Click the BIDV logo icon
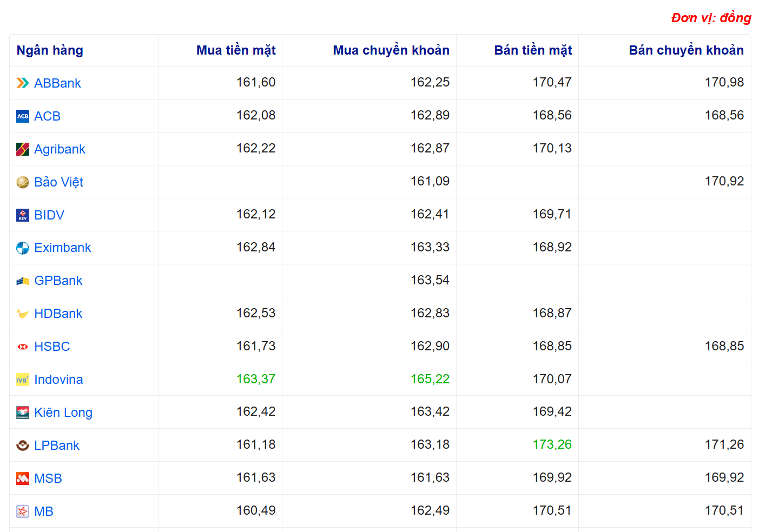The width and height of the screenshot is (759, 532). click(x=23, y=215)
